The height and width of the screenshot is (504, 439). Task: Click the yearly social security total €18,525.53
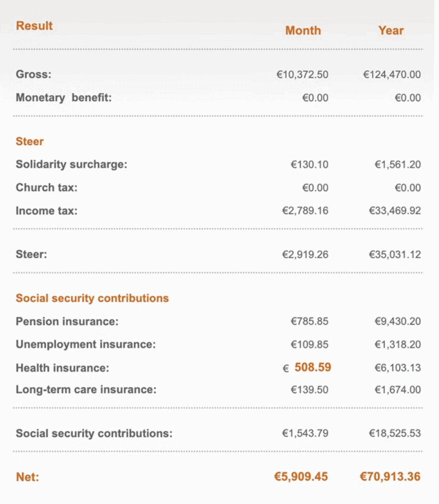[x=395, y=433]
